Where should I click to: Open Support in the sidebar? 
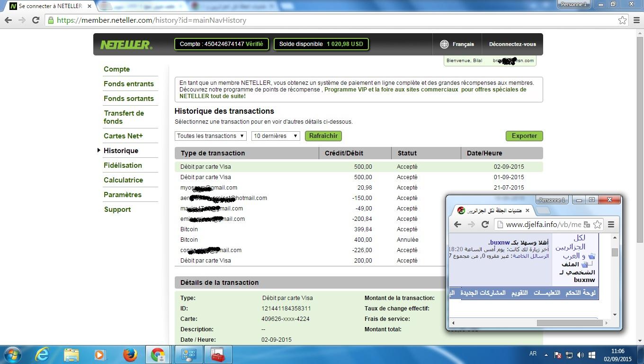pos(117,209)
